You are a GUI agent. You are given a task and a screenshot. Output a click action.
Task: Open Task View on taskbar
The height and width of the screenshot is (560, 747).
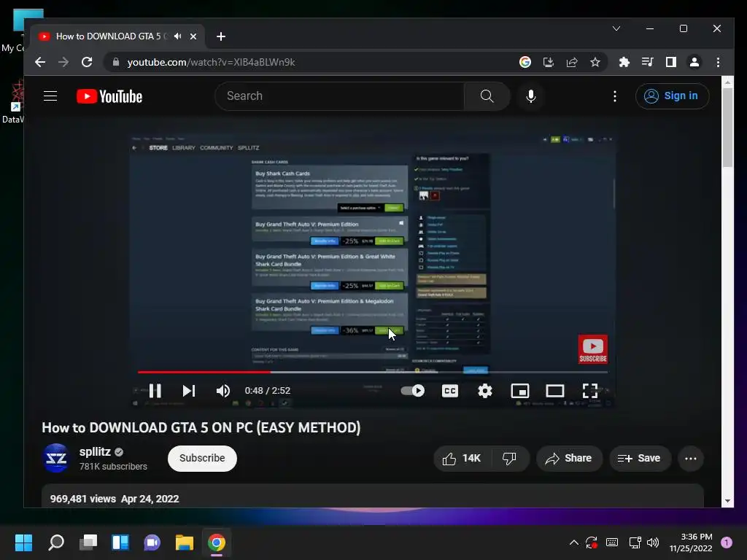[88, 542]
